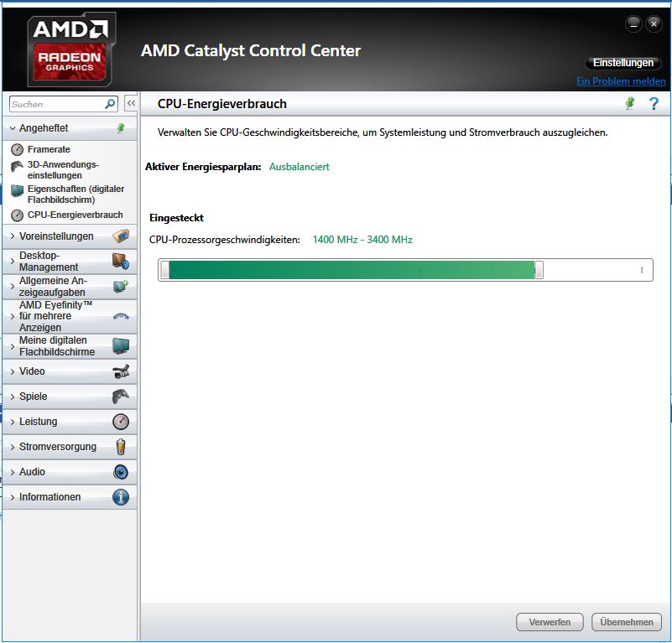This screenshot has height=643, width=672.
Task: Click the CPU-Energieverbrauch gauge icon in sidebar
Action: pos(17,215)
